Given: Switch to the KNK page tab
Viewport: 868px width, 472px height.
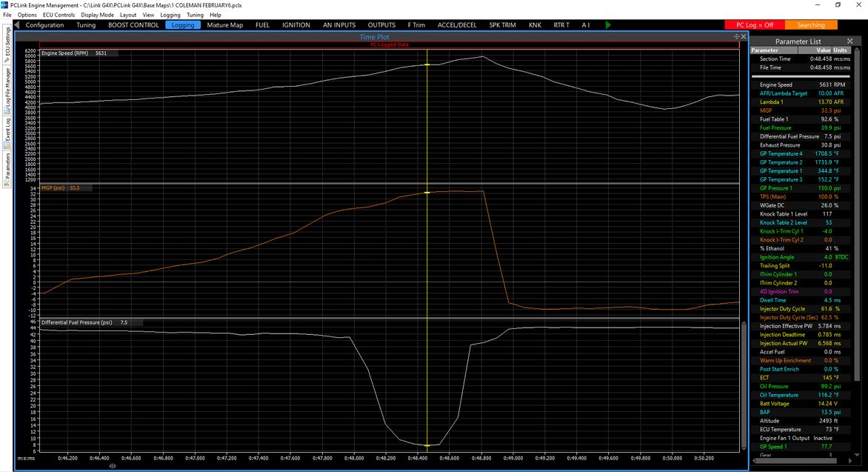Looking at the screenshot, I should [x=535, y=25].
